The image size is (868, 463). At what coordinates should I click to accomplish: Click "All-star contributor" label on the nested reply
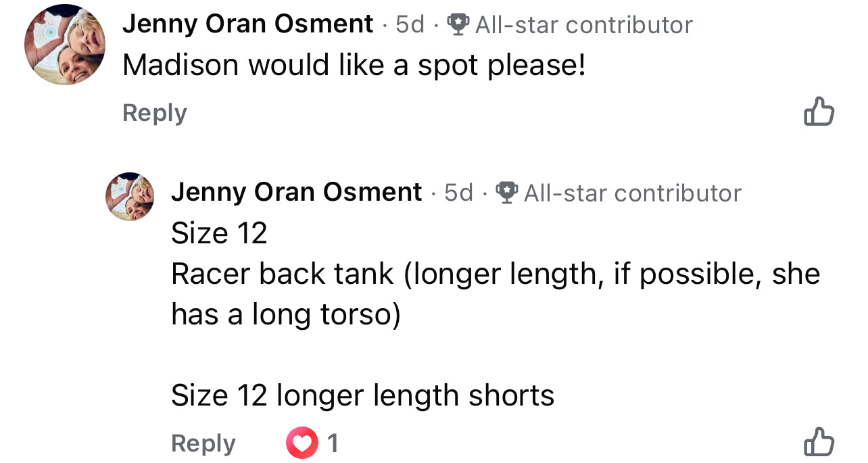click(x=633, y=193)
